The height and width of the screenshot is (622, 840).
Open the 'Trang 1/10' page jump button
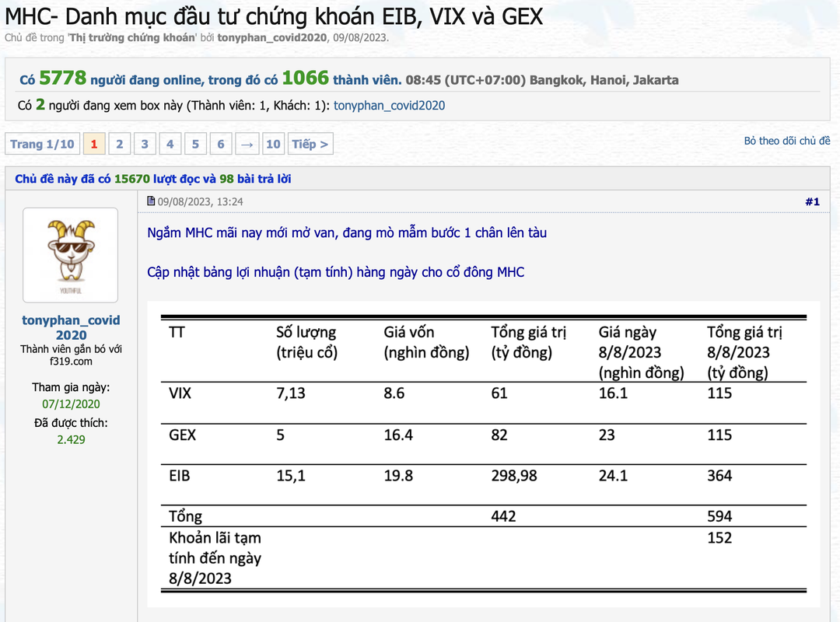pos(42,144)
